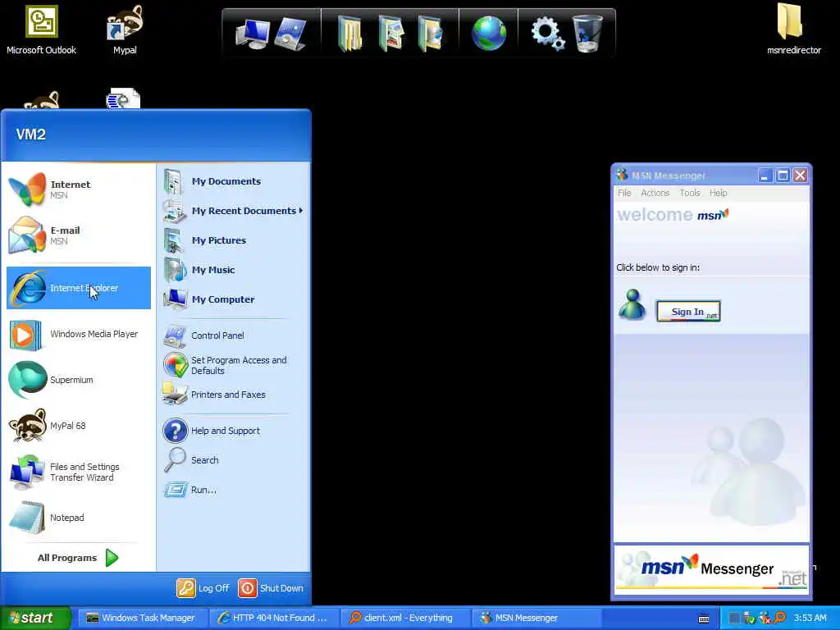Viewport: 840px width, 630px height.
Task: Click the 3:53 AM clock
Action: (x=810, y=618)
